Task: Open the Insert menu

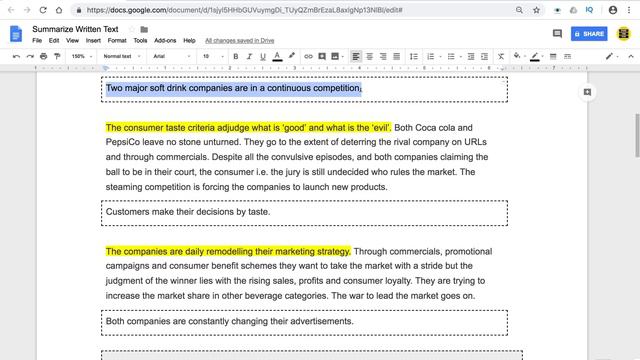Action: (x=93, y=40)
